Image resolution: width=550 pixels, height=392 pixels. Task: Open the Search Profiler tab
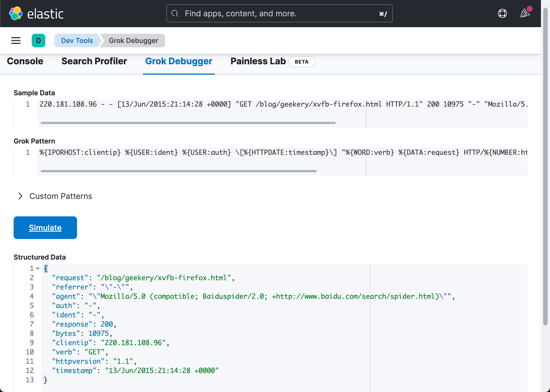[94, 61]
